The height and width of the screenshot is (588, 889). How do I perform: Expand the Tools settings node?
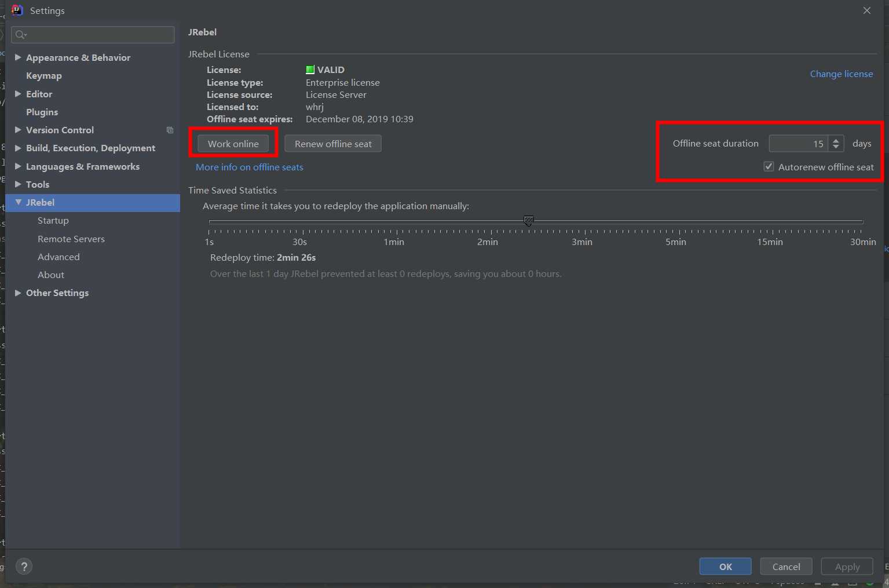[x=18, y=184]
